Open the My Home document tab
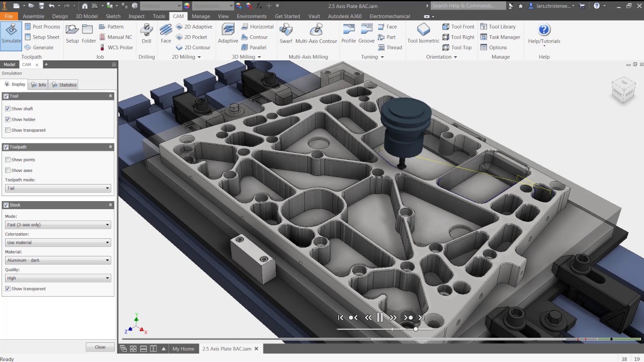 pyautogui.click(x=183, y=349)
